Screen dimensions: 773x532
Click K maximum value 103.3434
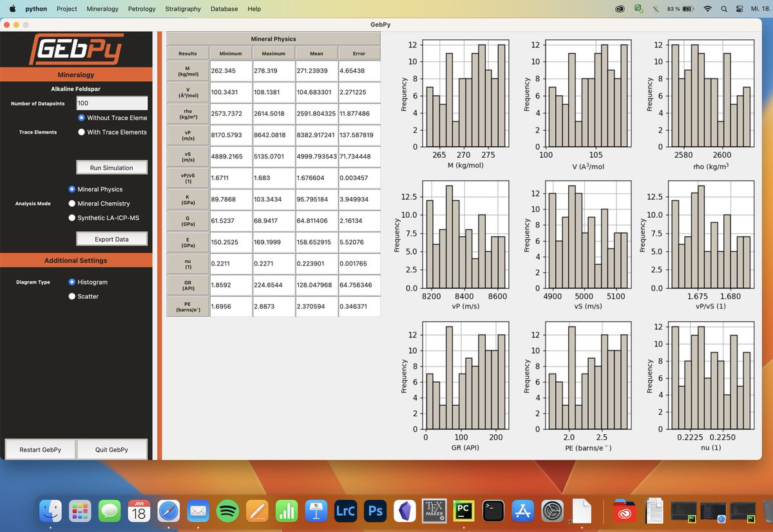coord(274,200)
